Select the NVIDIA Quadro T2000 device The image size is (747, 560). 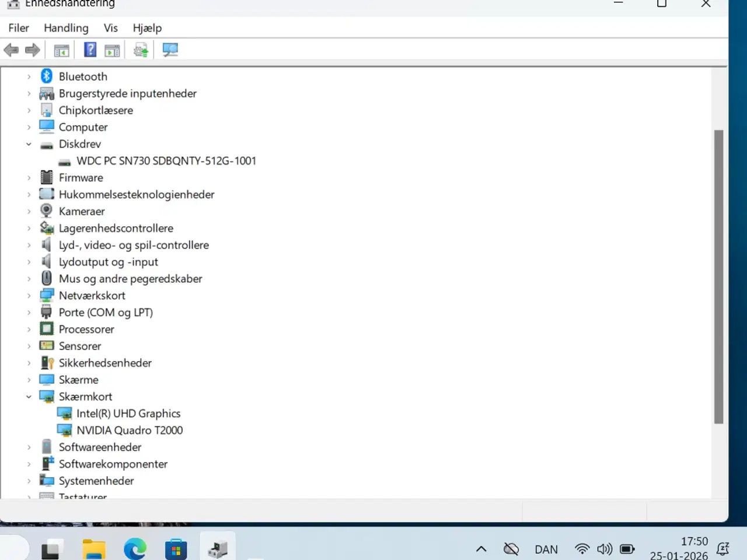click(x=130, y=430)
